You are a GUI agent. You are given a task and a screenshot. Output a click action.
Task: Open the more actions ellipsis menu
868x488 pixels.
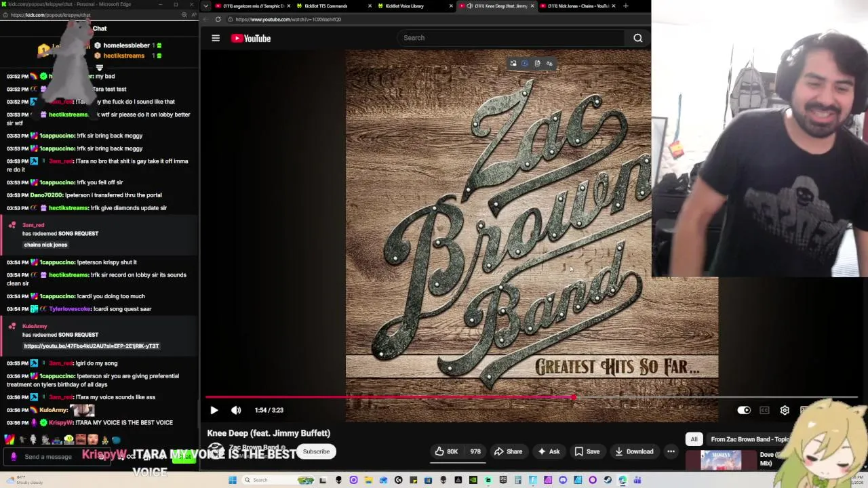671,451
